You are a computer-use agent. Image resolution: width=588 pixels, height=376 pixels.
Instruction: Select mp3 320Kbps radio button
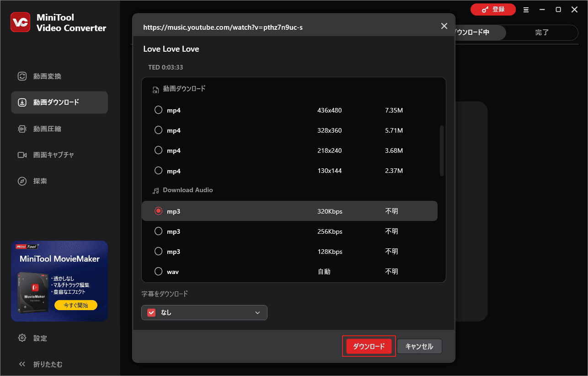tap(159, 211)
